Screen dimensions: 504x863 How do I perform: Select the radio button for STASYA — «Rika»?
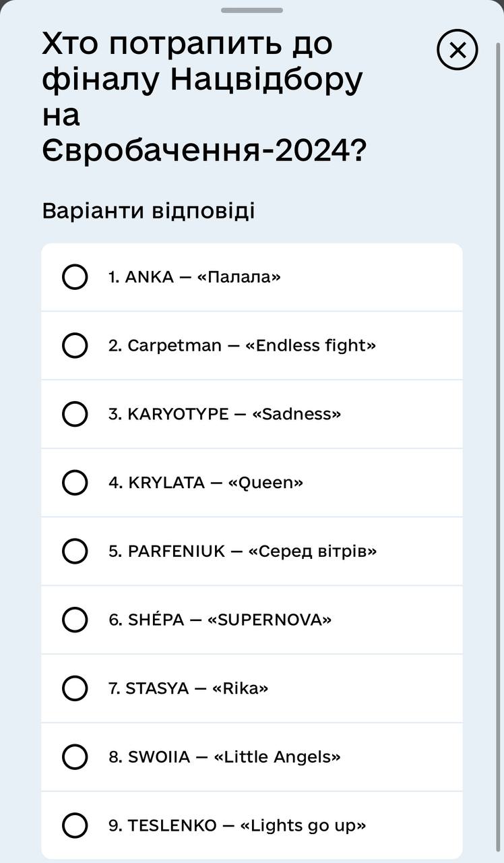click(74, 688)
